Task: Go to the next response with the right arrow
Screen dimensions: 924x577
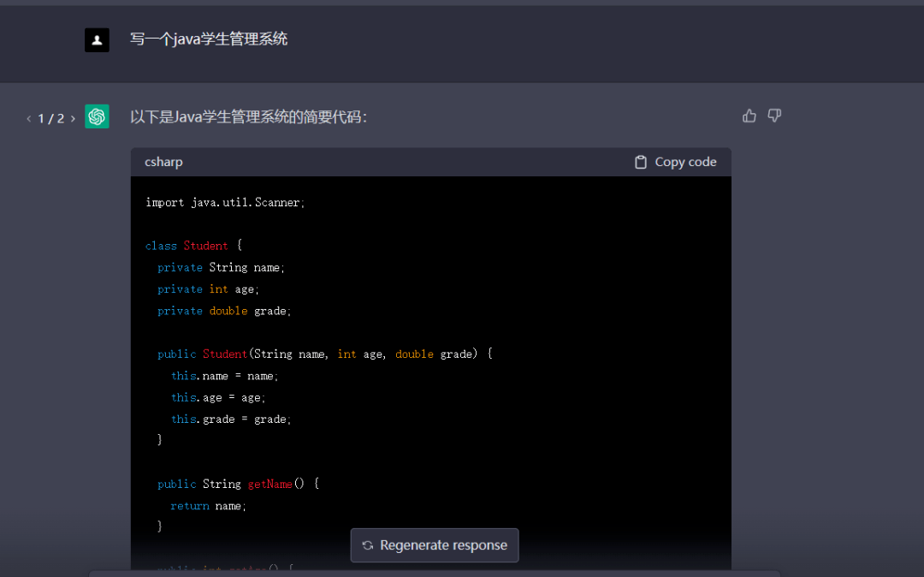Action: click(73, 118)
